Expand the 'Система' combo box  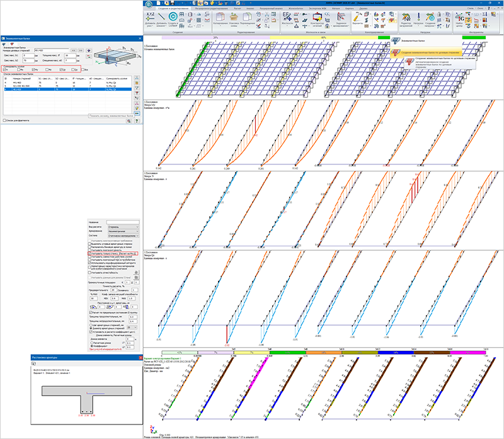point(123,236)
